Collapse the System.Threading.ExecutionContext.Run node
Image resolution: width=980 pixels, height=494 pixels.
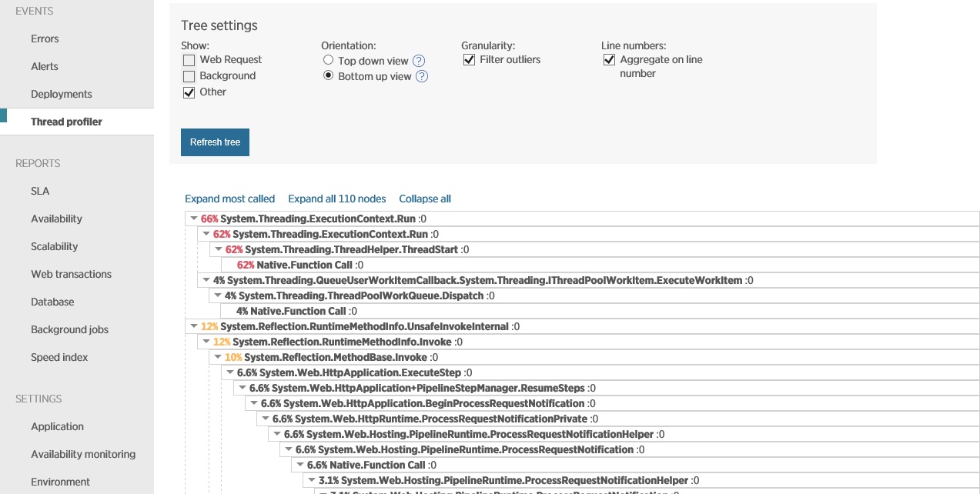tap(194, 219)
